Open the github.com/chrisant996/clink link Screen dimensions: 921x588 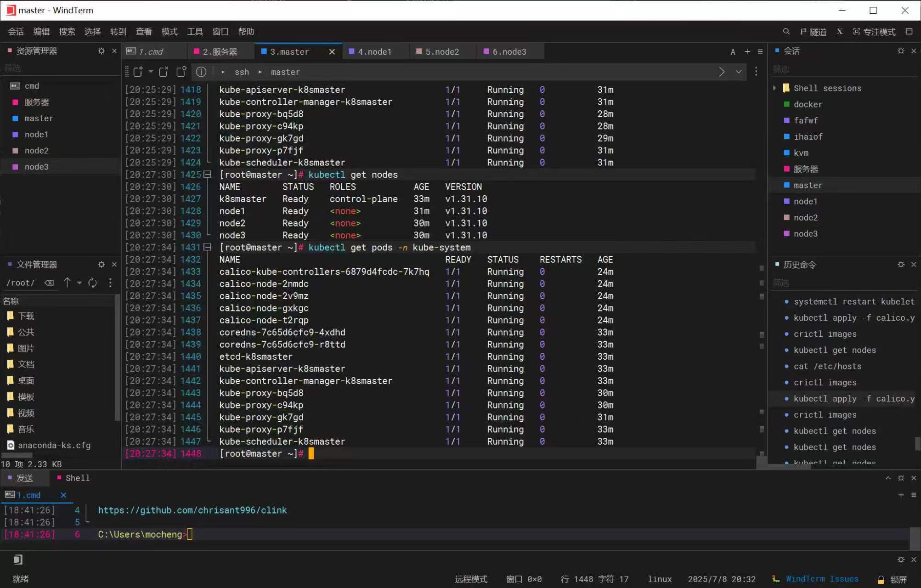click(x=192, y=510)
